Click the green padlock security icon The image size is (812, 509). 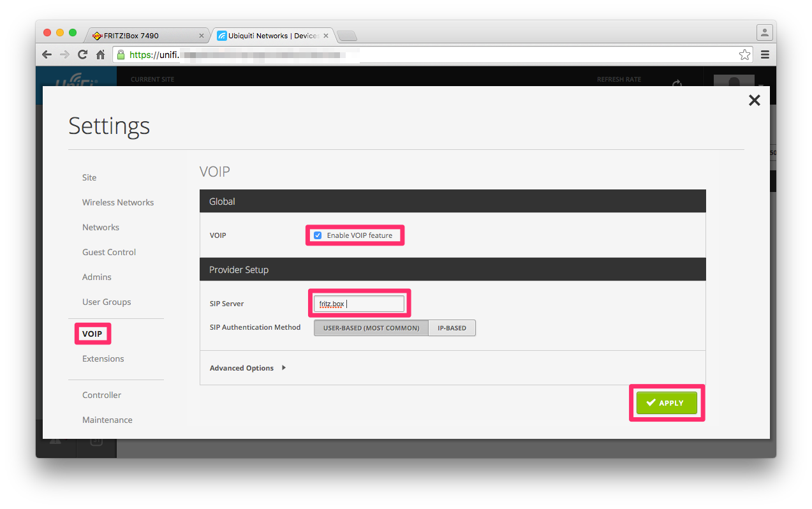point(121,55)
